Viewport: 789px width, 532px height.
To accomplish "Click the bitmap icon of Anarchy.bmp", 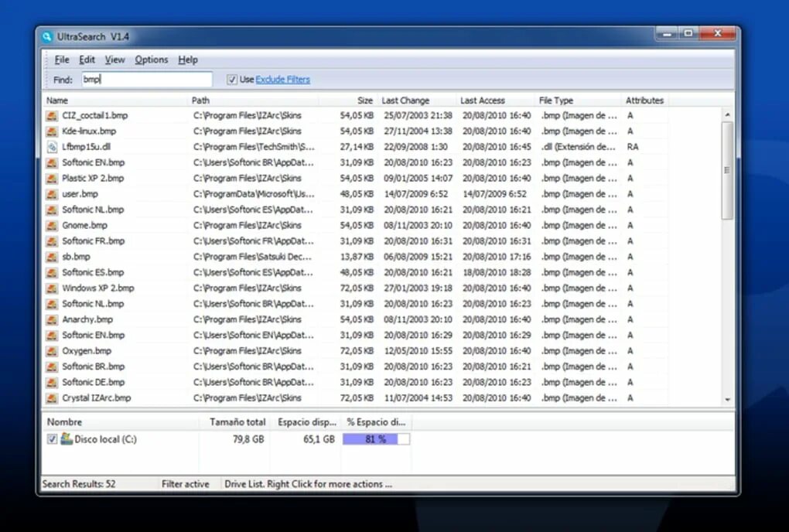I will point(51,320).
